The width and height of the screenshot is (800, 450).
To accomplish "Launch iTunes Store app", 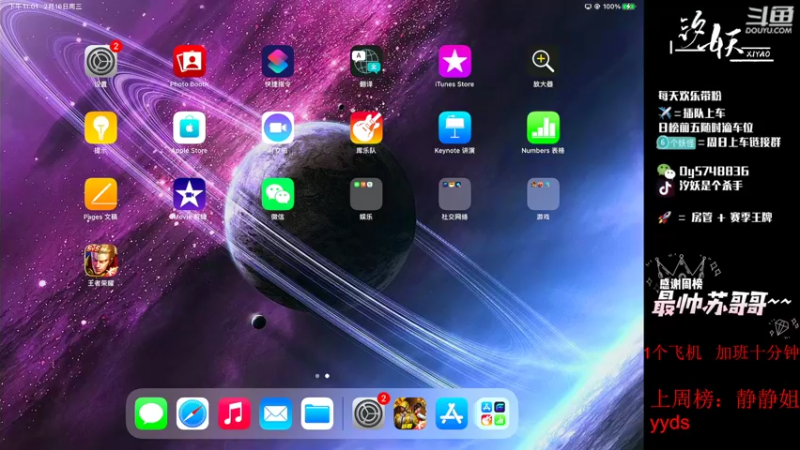I will pos(455,61).
